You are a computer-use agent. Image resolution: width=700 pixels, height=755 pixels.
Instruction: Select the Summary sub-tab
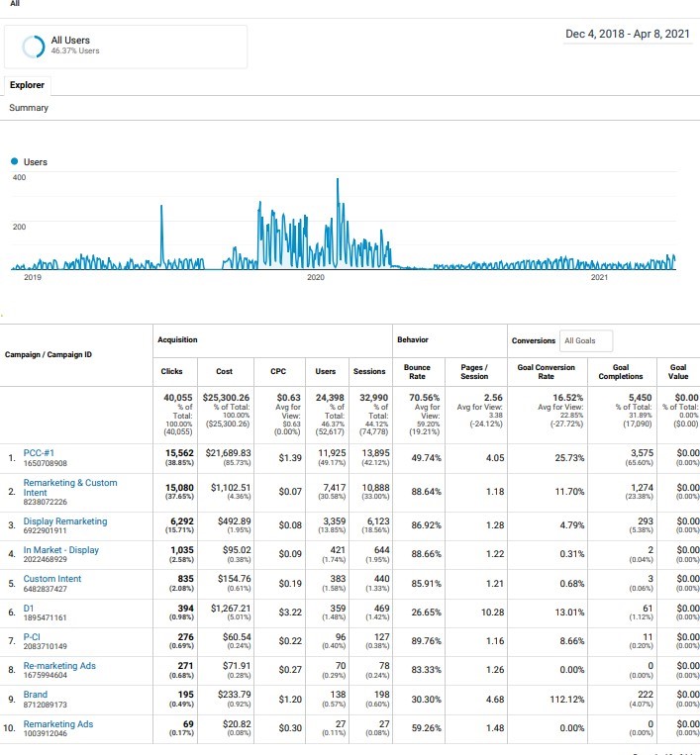[x=29, y=108]
